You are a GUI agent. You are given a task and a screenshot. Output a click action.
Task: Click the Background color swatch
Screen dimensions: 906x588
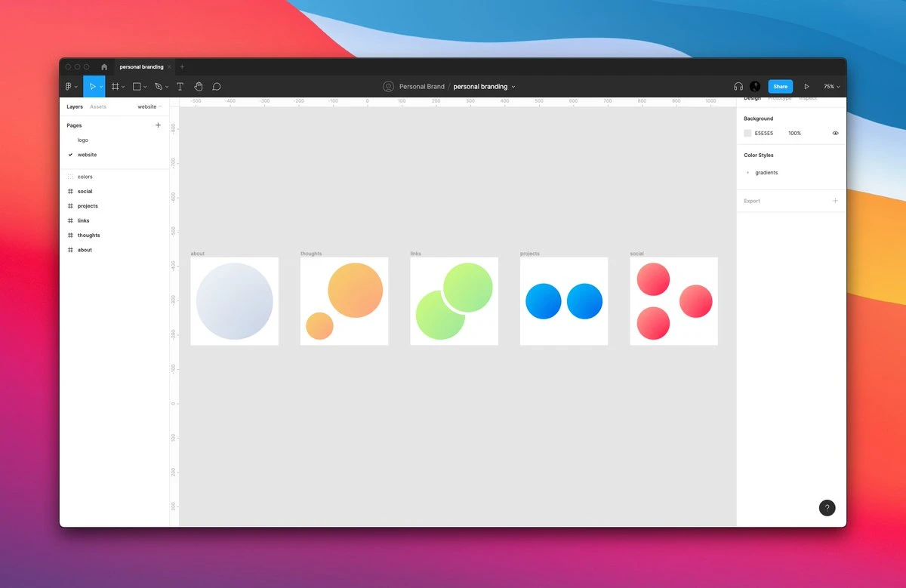(x=747, y=134)
